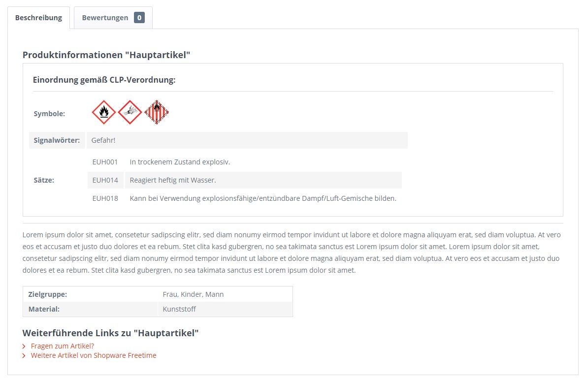Click the EUH014 hazard statement code
Viewport: 588px width, 381px height.
pos(105,180)
